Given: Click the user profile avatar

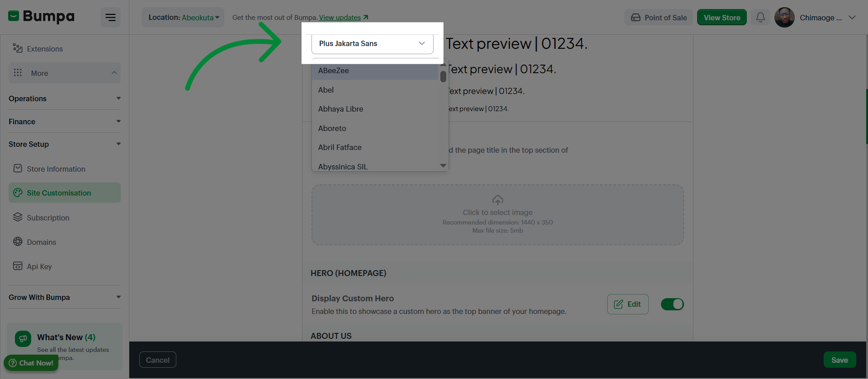Looking at the screenshot, I should tap(784, 18).
